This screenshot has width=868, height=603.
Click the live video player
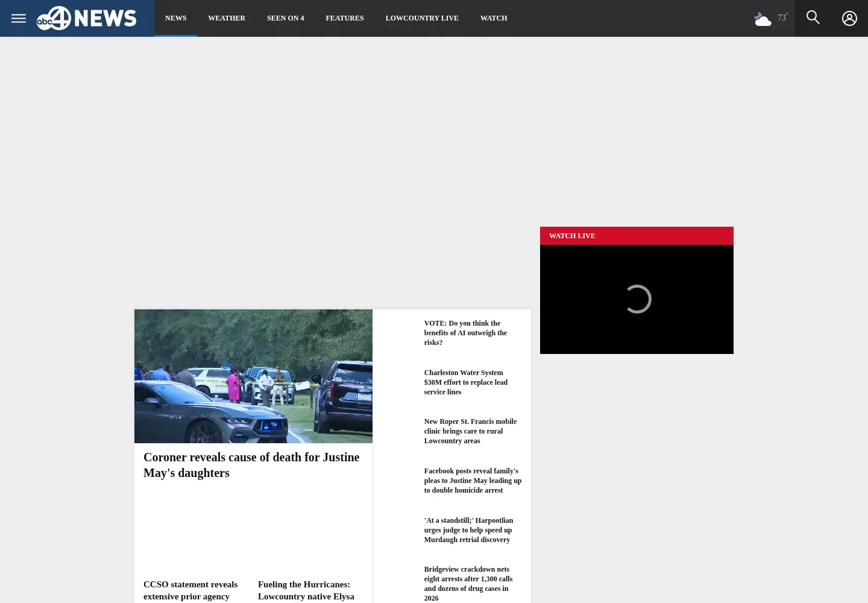637,299
